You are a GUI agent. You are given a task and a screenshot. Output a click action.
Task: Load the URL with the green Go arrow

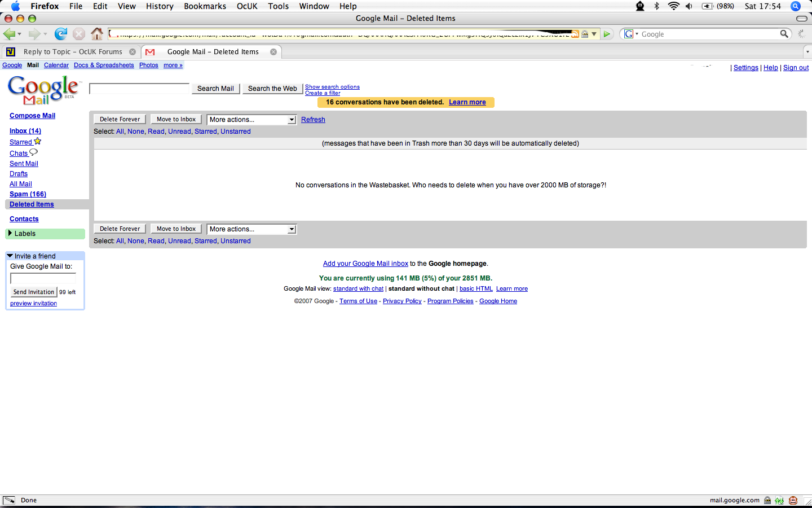(x=607, y=34)
